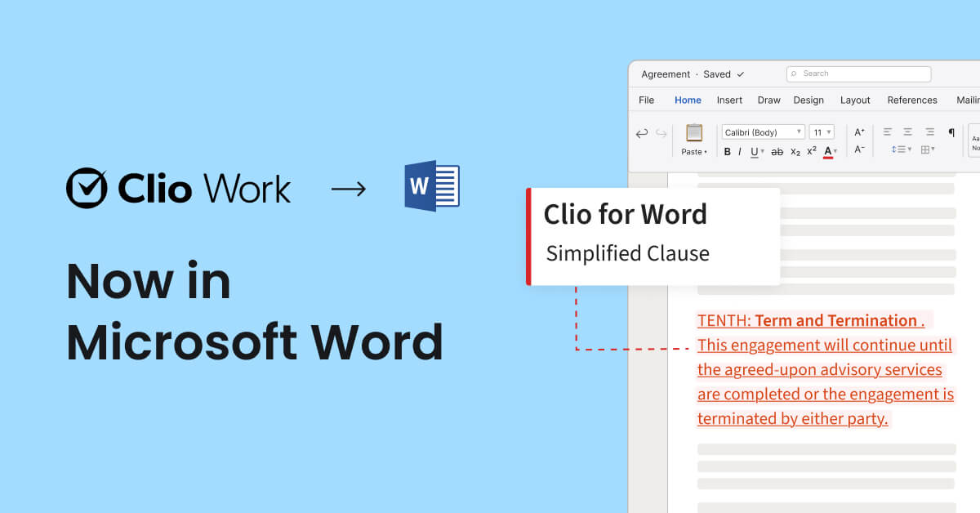Click the Microsoft Word logo
The image size is (980, 513).
pos(432,187)
